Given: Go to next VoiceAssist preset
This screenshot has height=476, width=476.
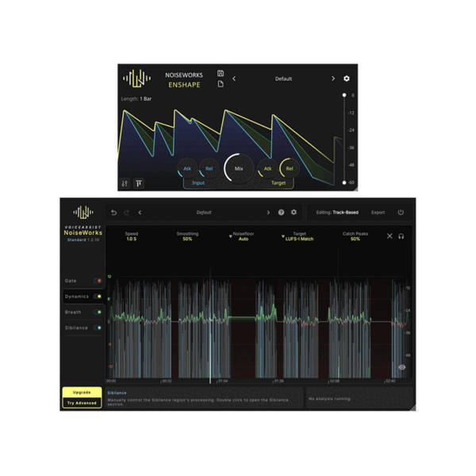Looking at the screenshot, I should 268,213.
